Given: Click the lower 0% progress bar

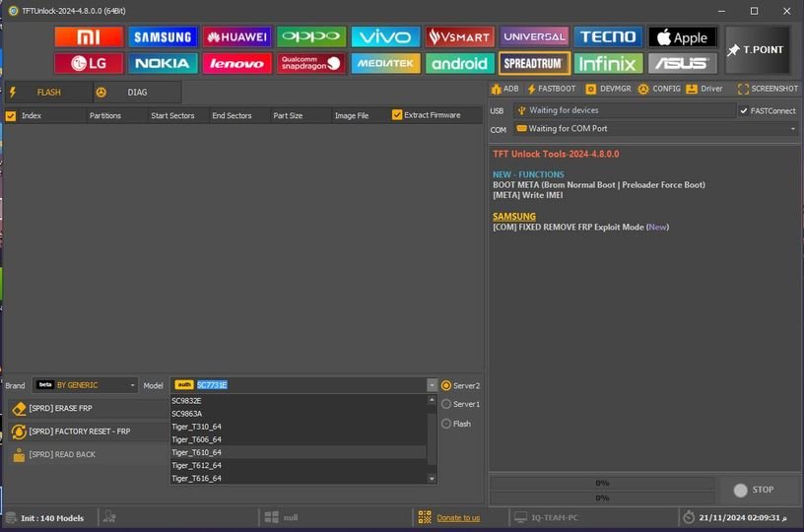Looking at the screenshot, I should pos(602,498).
